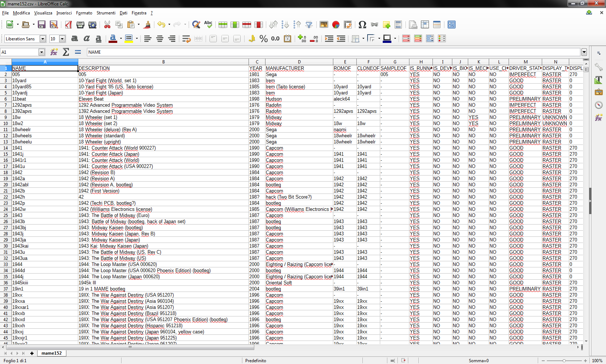Select the mame152 sheet tab

[51, 353]
